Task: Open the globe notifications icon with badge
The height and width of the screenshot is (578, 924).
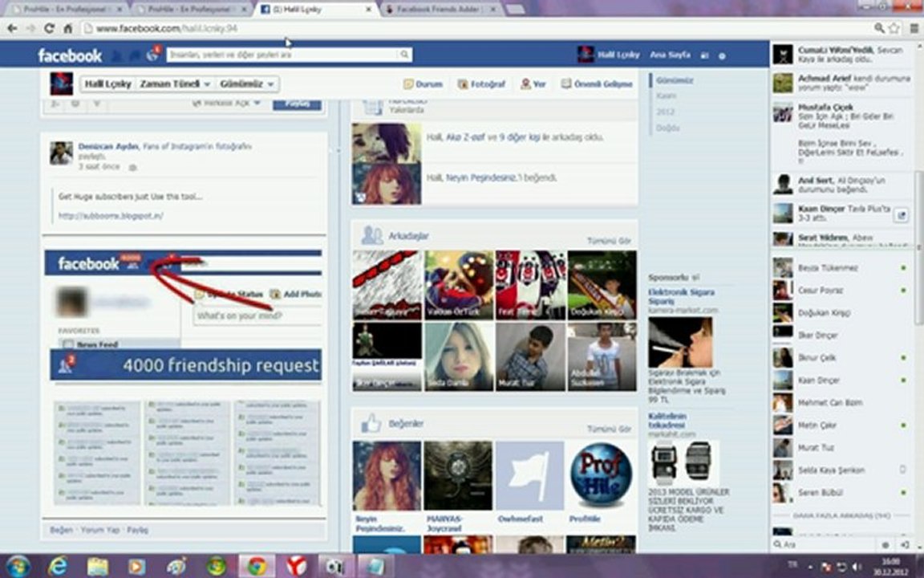Action: [x=153, y=55]
